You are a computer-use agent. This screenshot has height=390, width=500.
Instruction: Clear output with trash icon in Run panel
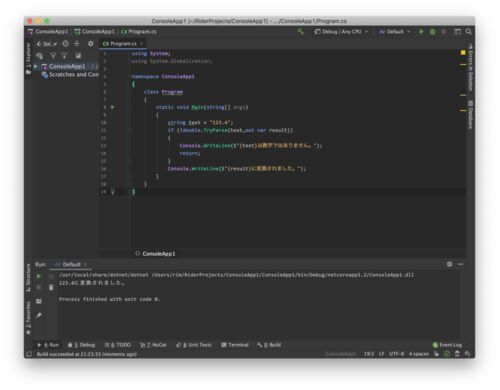click(51, 287)
